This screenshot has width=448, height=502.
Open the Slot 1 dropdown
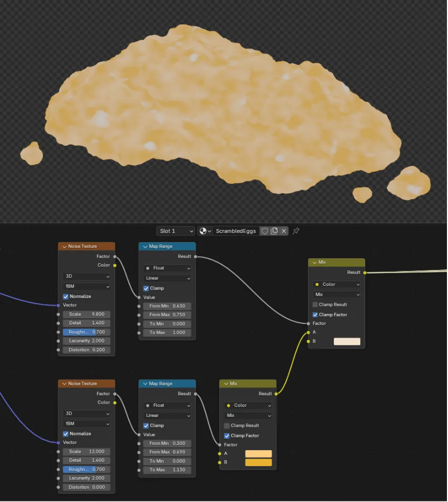click(175, 231)
